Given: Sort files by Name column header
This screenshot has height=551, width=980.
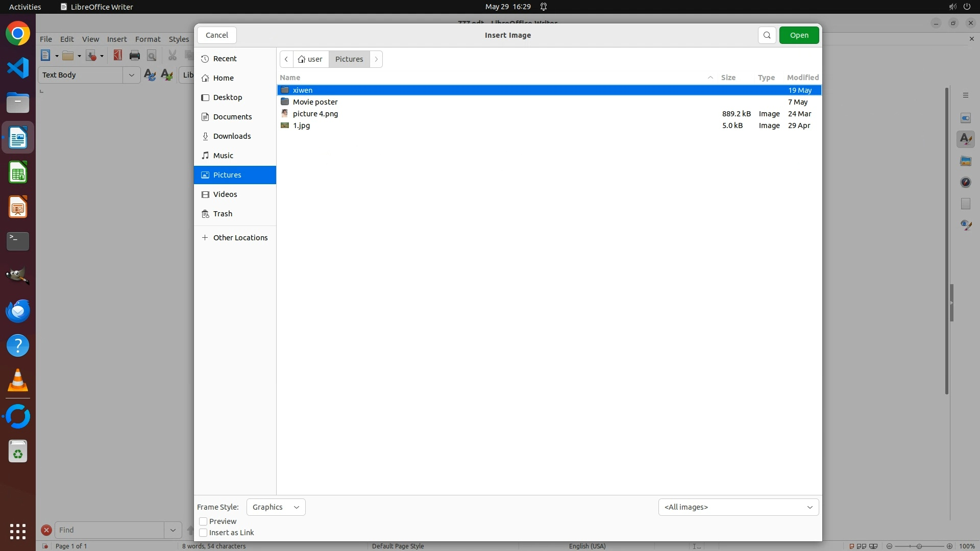Looking at the screenshot, I should click(x=290, y=78).
